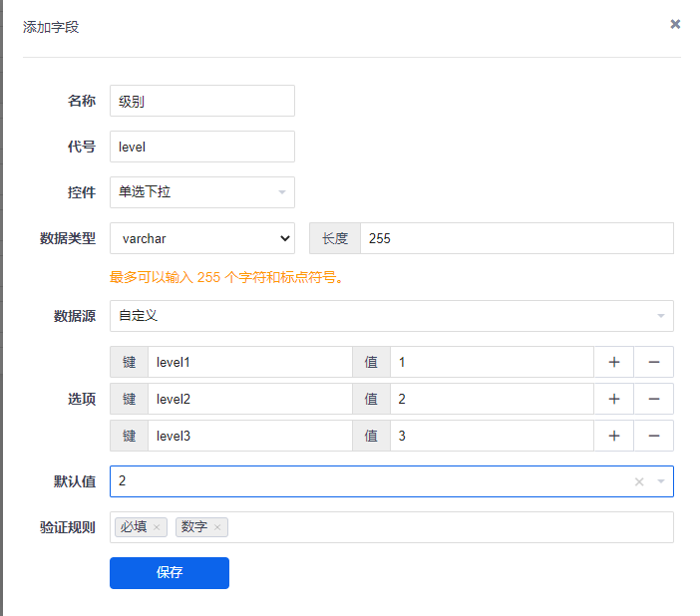Screen dimensions: 700x616
Task: Close the add field dialog
Action: click(675, 24)
